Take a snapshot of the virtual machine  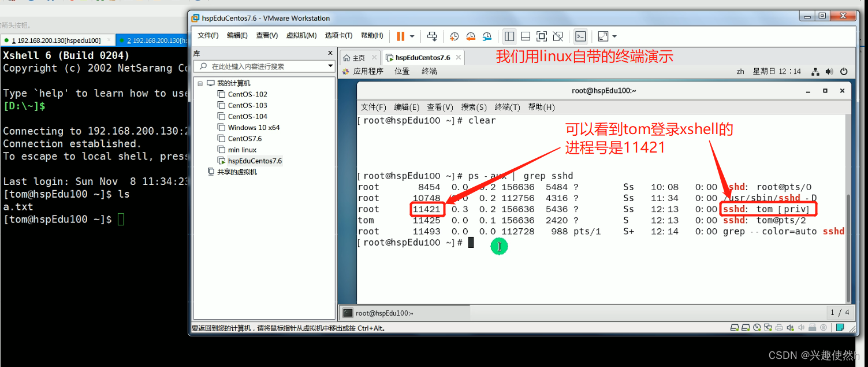(455, 36)
